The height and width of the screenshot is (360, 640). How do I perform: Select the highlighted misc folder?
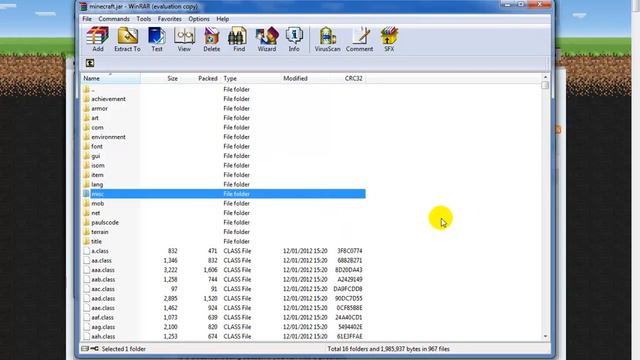coord(224,194)
